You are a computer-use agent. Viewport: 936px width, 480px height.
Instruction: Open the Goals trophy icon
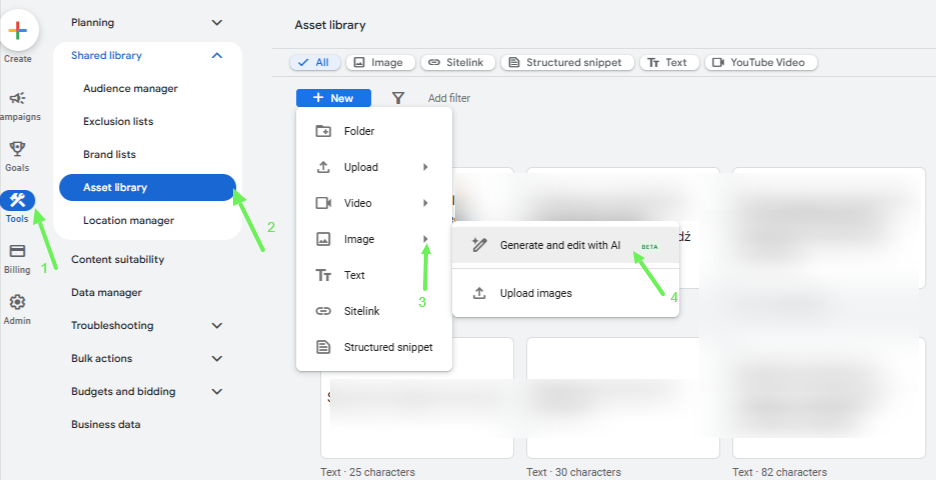click(17, 150)
